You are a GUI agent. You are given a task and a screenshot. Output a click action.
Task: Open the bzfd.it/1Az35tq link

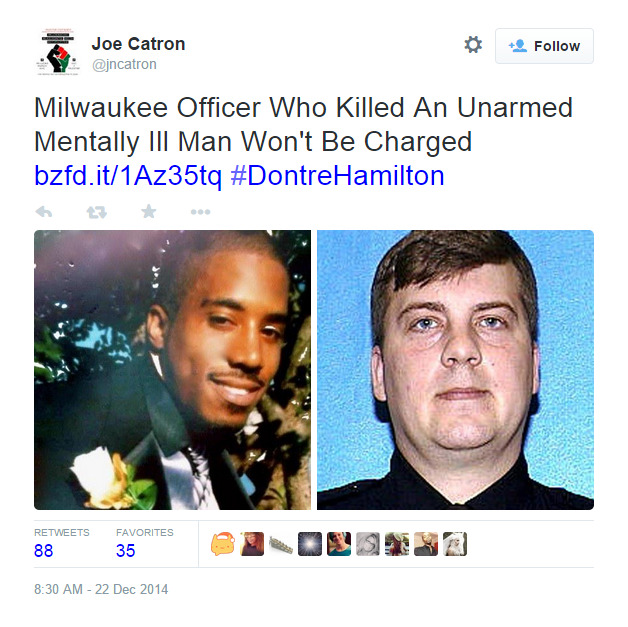pos(128,175)
